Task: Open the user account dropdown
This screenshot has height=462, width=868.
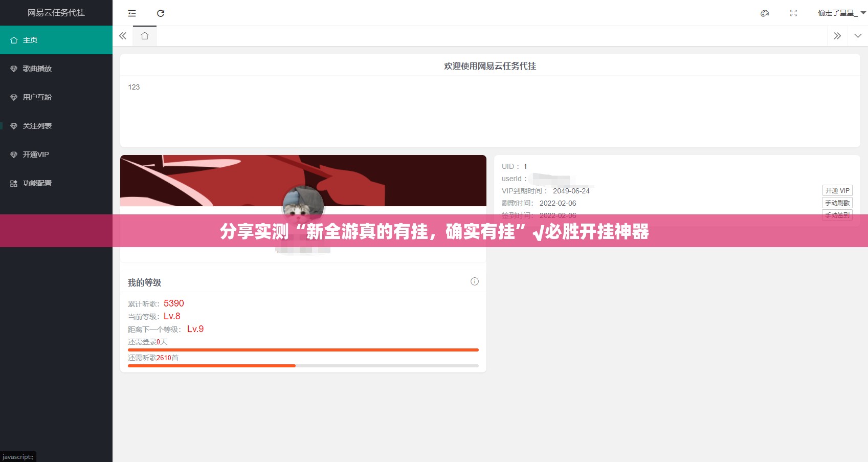Action: (x=841, y=13)
